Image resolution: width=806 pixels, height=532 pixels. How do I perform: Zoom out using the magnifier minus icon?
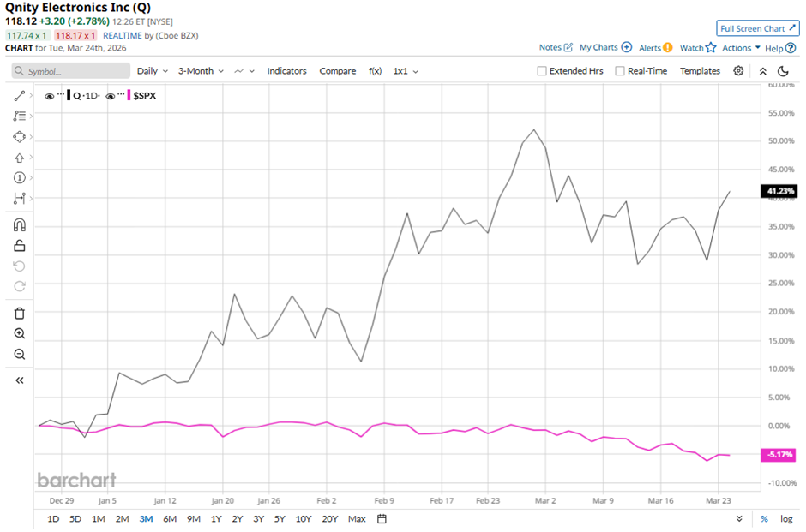tap(19, 354)
